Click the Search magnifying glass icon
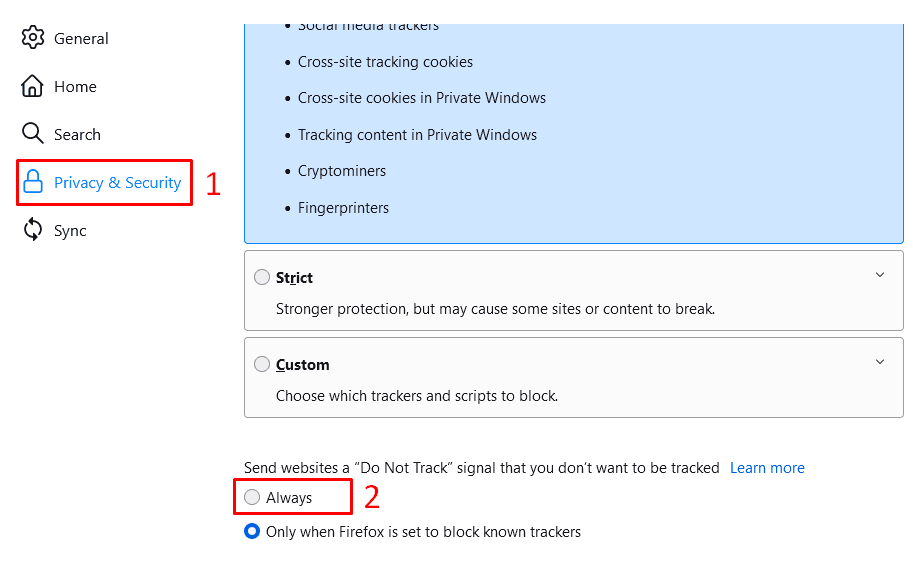Screen dimensions: 913x582 pos(33,134)
